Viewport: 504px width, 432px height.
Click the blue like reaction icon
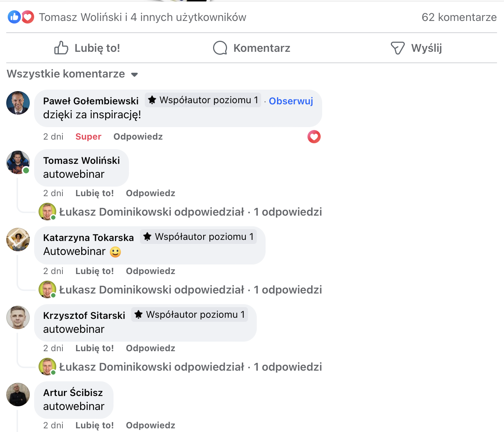(x=14, y=17)
